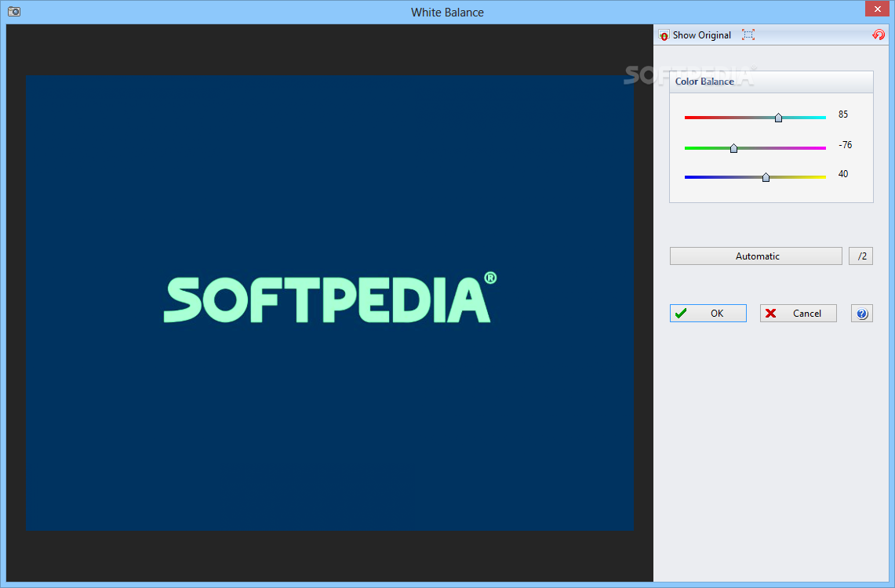Click the preview image of Softpedia logo
895x588 pixels.
(330, 303)
